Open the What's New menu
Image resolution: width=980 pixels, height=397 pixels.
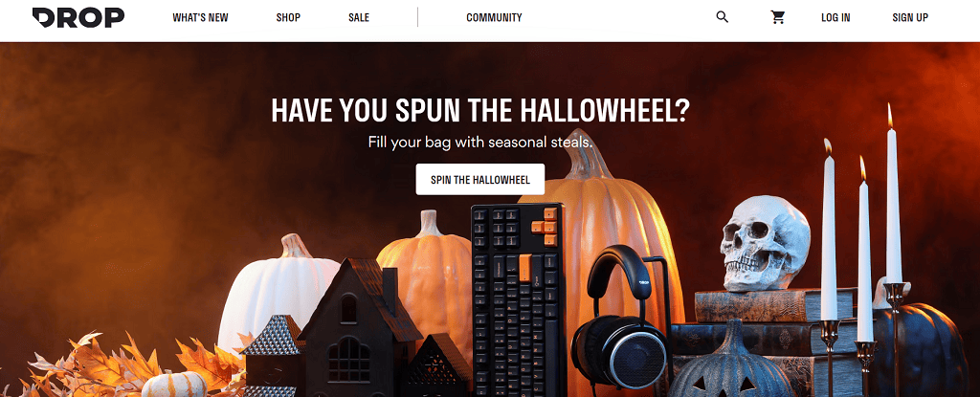[x=201, y=17]
